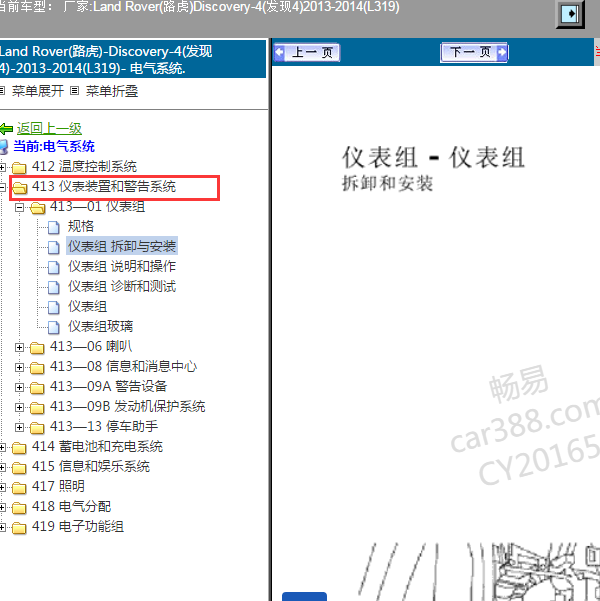Expand the 413—13 停车助手 node

pos(19,427)
